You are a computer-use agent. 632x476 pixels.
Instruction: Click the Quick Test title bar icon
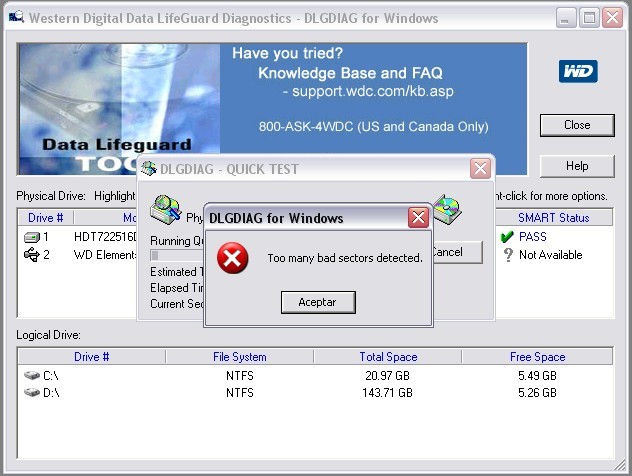point(149,169)
